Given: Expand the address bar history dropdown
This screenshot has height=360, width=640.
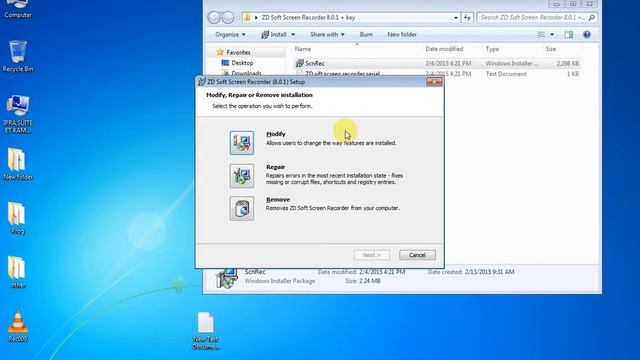Looking at the screenshot, I should (456, 18).
